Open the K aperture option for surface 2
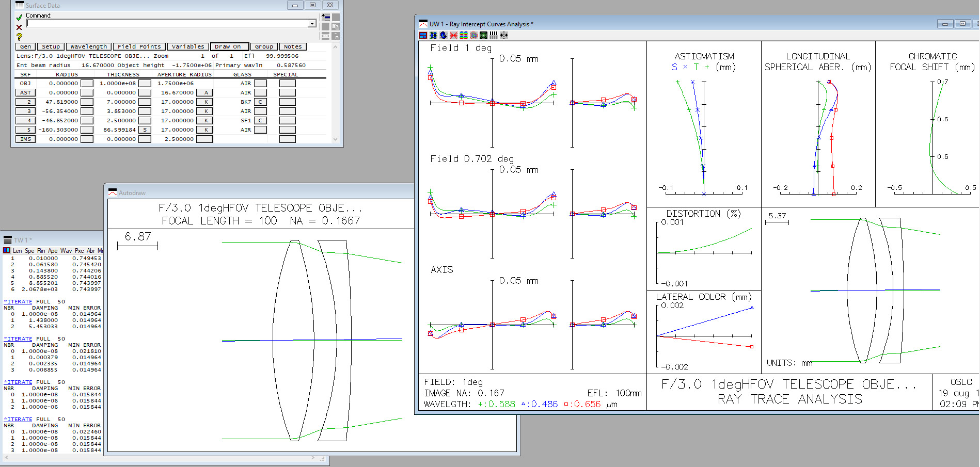This screenshot has width=980, height=467. coord(205,102)
